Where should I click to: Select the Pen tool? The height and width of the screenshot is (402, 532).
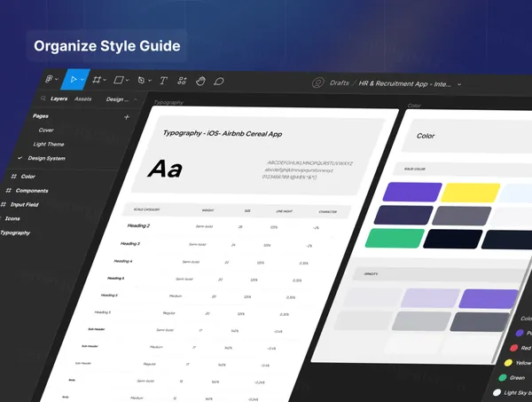pos(142,80)
